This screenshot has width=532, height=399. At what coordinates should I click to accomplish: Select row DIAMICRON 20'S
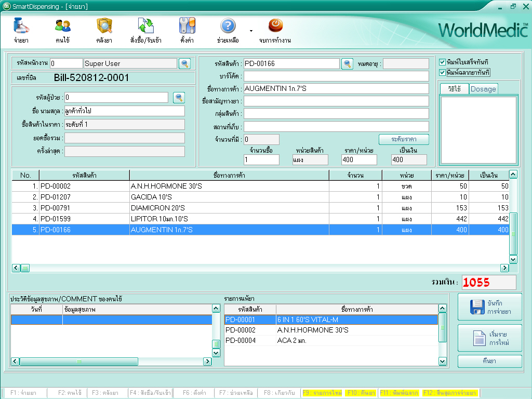pyautogui.click(x=260, y=208)
